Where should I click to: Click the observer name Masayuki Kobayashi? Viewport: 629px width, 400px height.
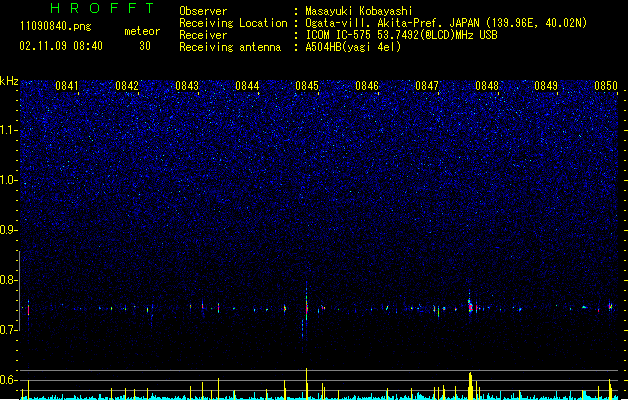coord(359,11)
